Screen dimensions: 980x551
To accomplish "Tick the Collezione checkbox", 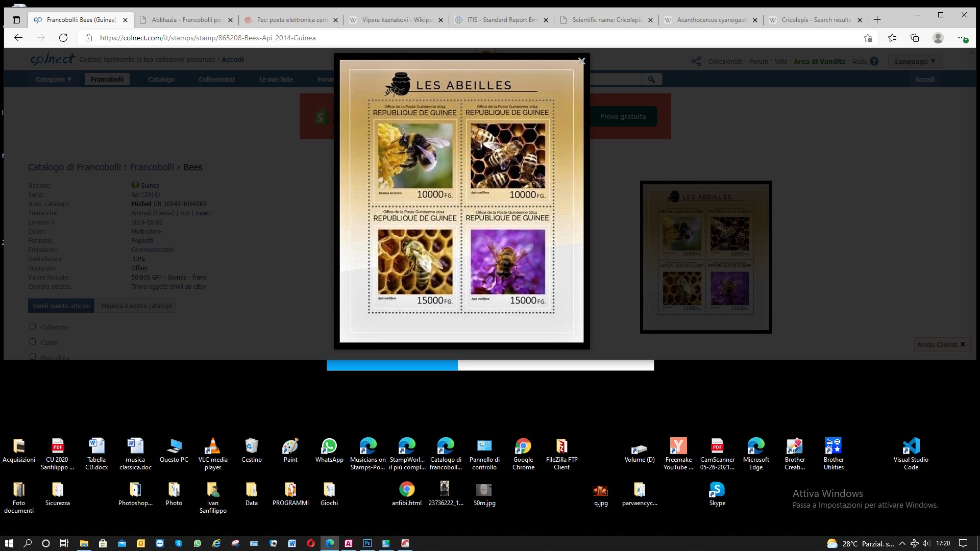I will pos(33,326).
